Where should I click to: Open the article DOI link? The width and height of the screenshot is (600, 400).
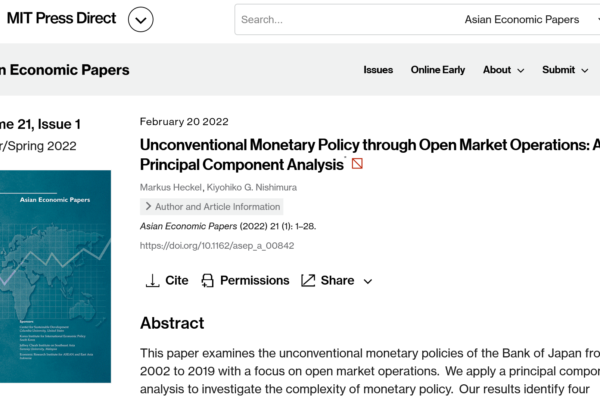click(x=217, y=246)
